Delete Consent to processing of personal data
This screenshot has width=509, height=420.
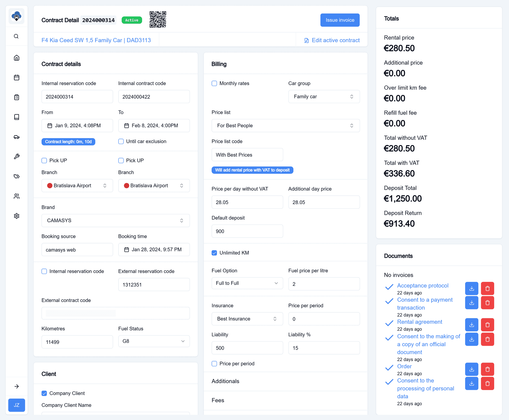pyautogui.click(x=488, y=383)
